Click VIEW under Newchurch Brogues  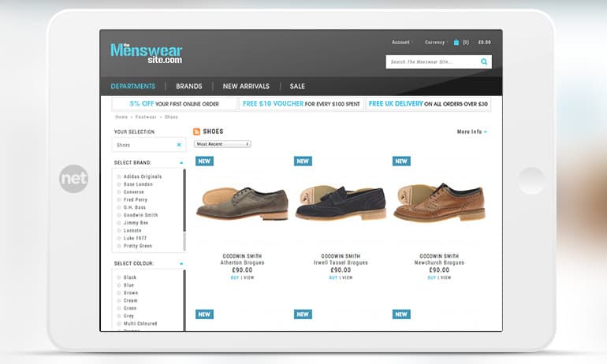[445, 278]
